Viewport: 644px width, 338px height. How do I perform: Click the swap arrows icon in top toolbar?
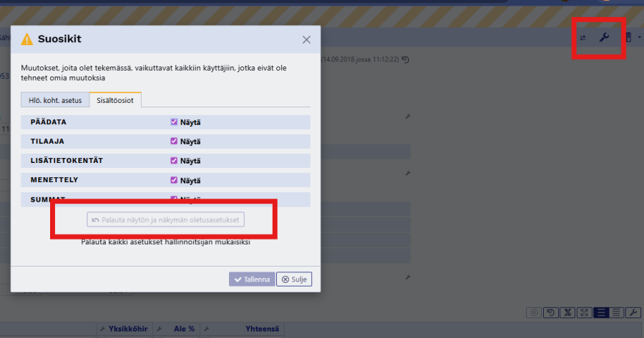pos(582,38)
